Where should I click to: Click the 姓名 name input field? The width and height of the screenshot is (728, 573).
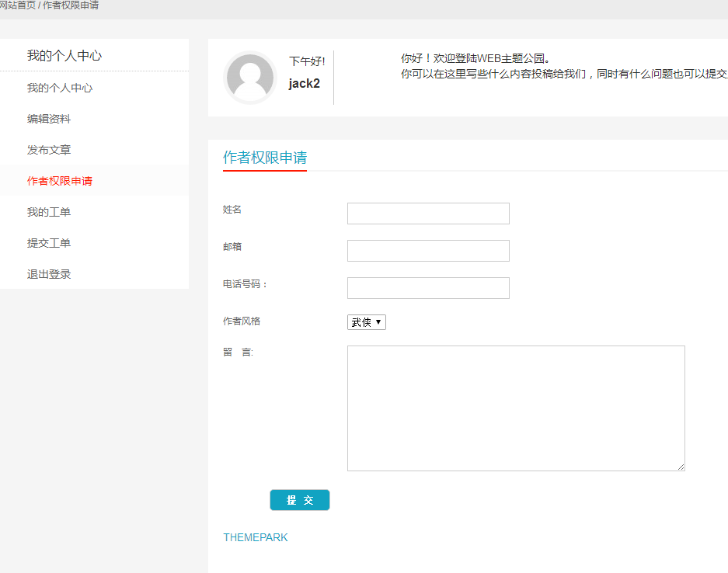(428, 213)
